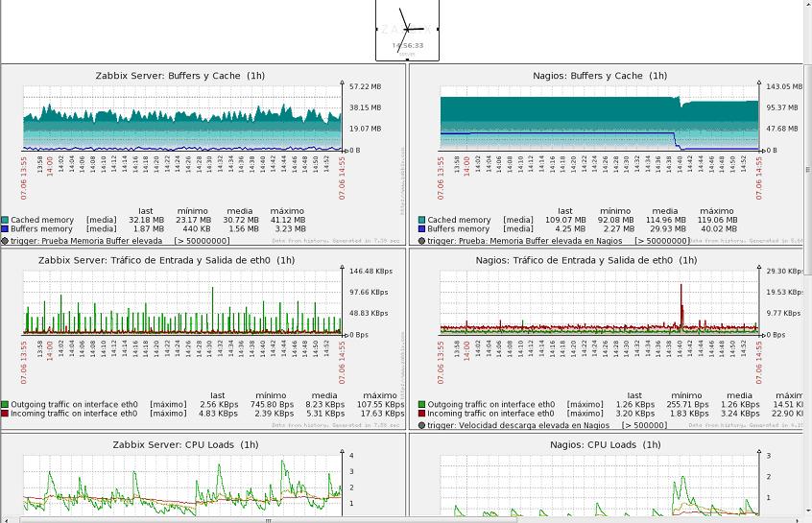This screenshot has width=812, height=523.
Task: Open the Zabbix Server CPU Loads graph
Action: 181,485
